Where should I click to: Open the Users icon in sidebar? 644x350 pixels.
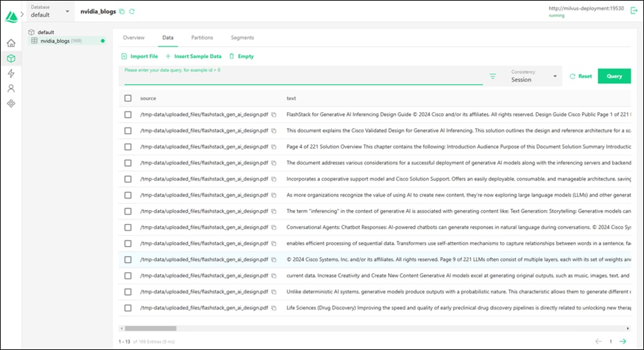click(x=11, y=88)
